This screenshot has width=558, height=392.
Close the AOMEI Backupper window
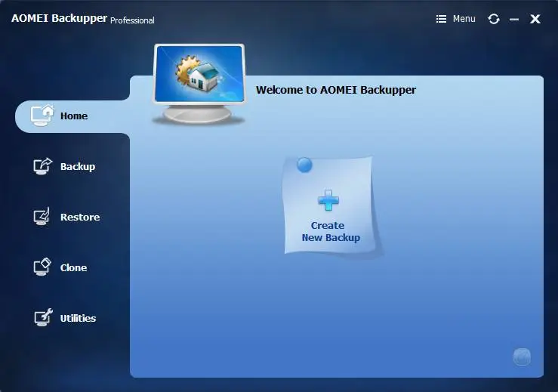[535, 19]
